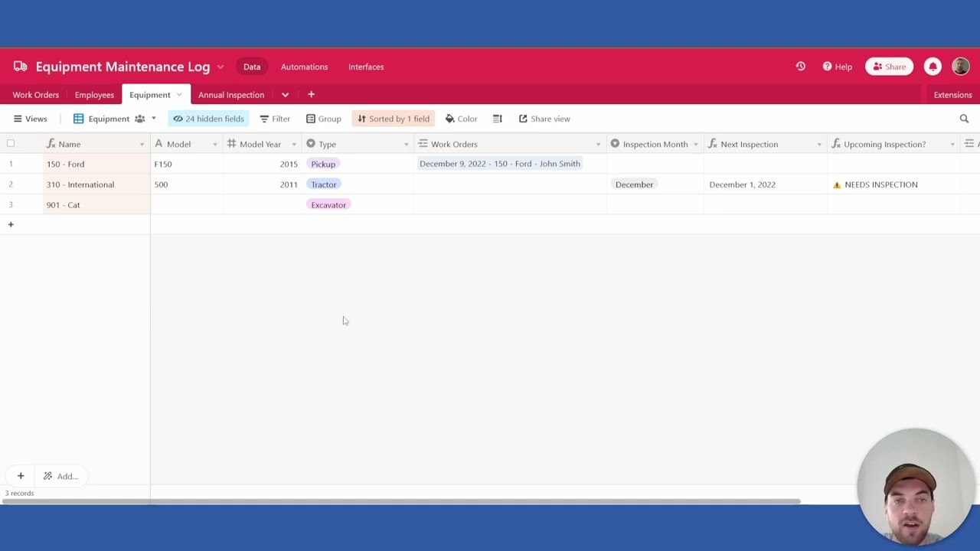Click the Inspection Month select field icon

point(615,144)
